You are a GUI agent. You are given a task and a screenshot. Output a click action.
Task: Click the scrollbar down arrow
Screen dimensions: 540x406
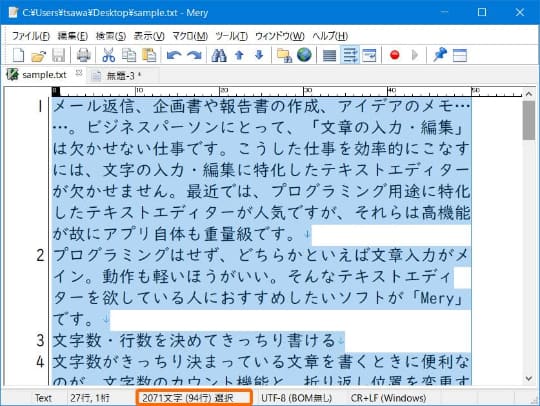[x=529, y=378]
